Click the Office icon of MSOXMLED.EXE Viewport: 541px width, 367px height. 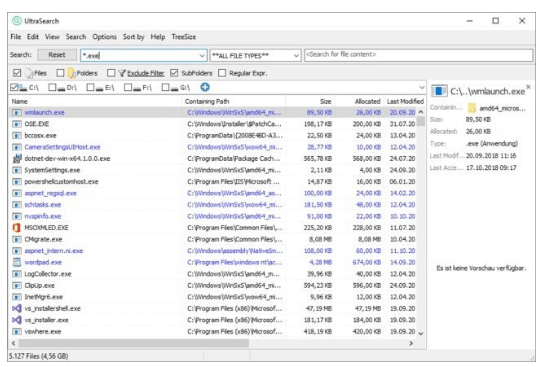pyautogui.click(x=17, y=228)
